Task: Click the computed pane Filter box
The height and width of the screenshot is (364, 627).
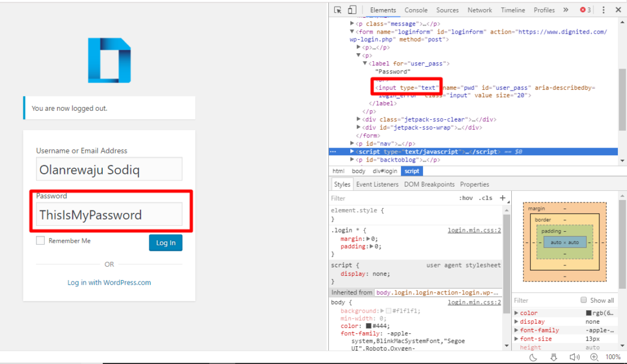Action: [x=546, y=300]
